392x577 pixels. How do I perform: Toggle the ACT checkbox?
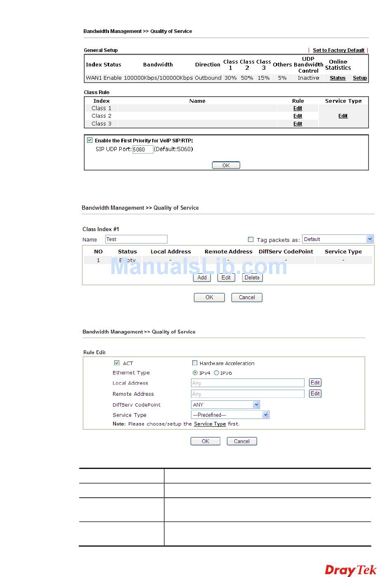[117, 363]
